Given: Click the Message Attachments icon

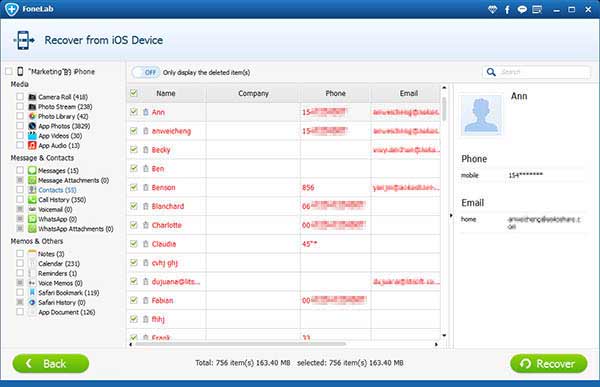Looking at the screenshot, I should coord(32,180).
